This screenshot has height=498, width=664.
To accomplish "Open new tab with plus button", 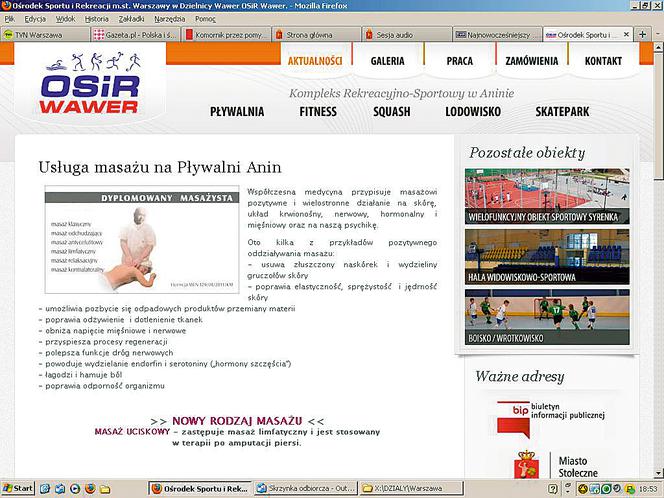I will click(642, 35).
